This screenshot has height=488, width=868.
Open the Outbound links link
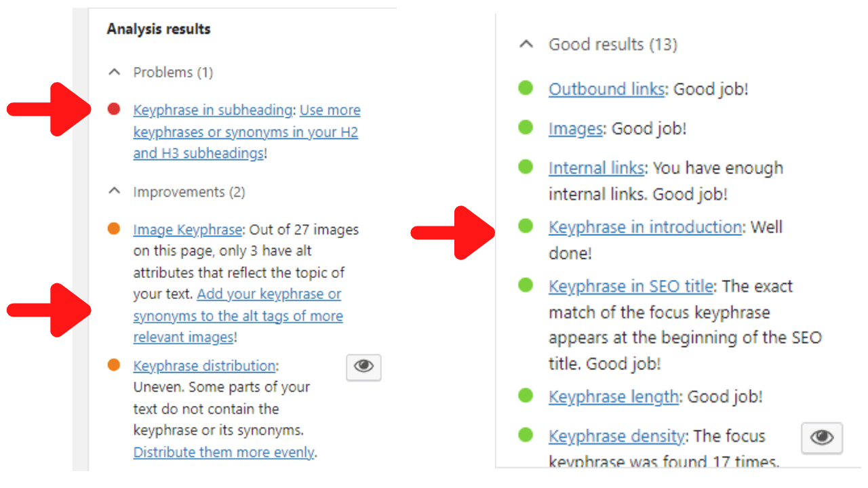pyautogui.click(x=606, y=89)
